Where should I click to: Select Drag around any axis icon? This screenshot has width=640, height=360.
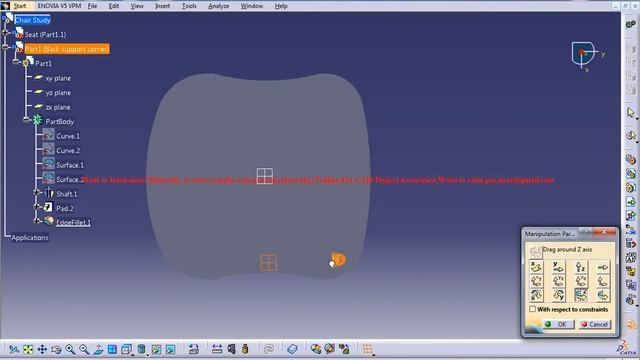(x=602, y=295)
